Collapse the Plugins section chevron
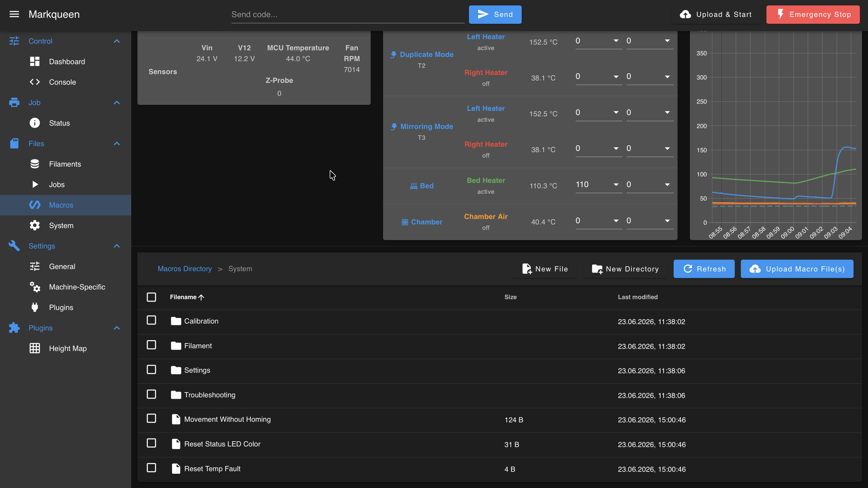 coord(117,328)
